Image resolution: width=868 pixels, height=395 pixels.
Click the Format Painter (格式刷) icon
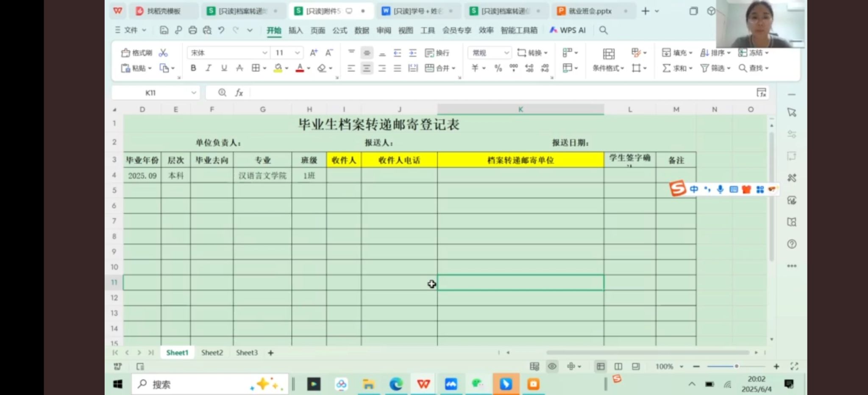(x=136, y=53)
